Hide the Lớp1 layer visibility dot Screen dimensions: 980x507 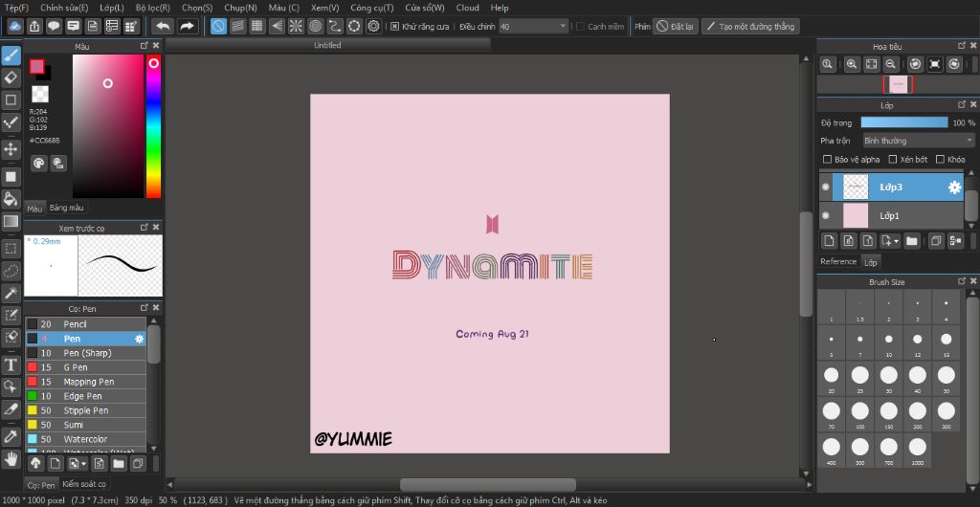pyautogui.click(x=826, y=215)
